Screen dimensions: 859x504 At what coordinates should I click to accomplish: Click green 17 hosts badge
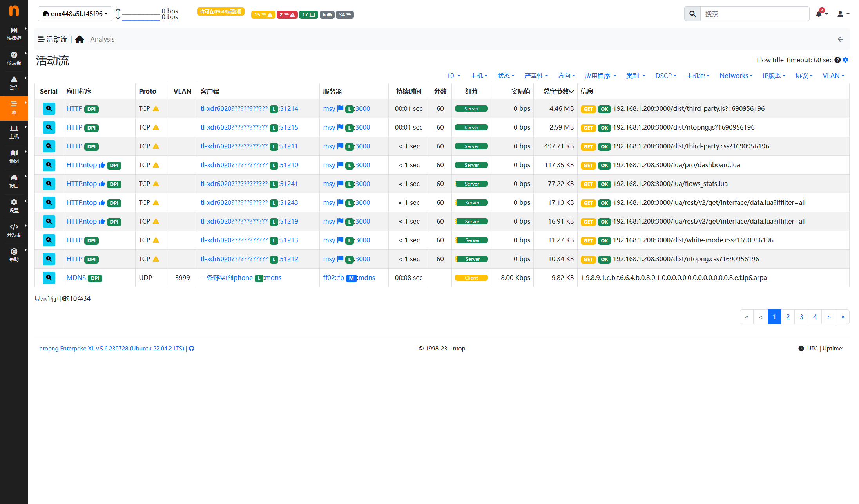308,14
